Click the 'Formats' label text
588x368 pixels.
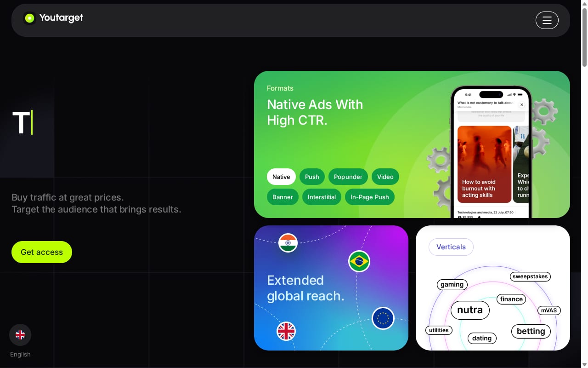click(280, 88)
